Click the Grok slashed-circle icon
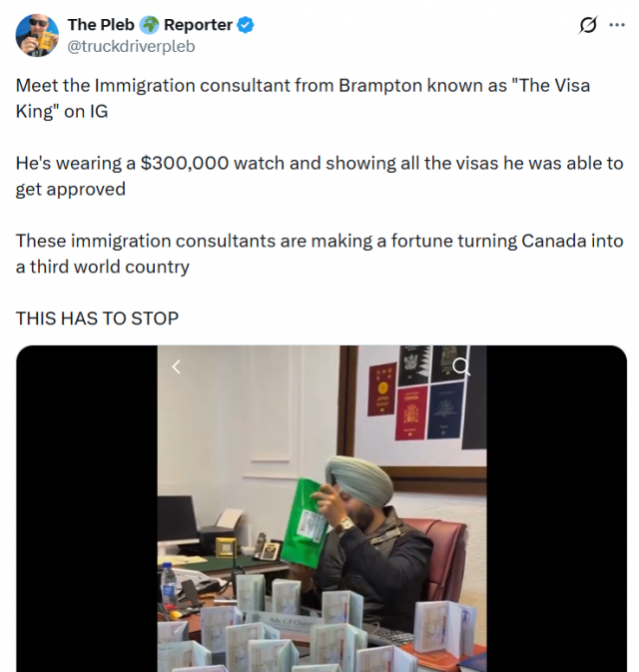 pyautogui.click(x=587, y=25)
